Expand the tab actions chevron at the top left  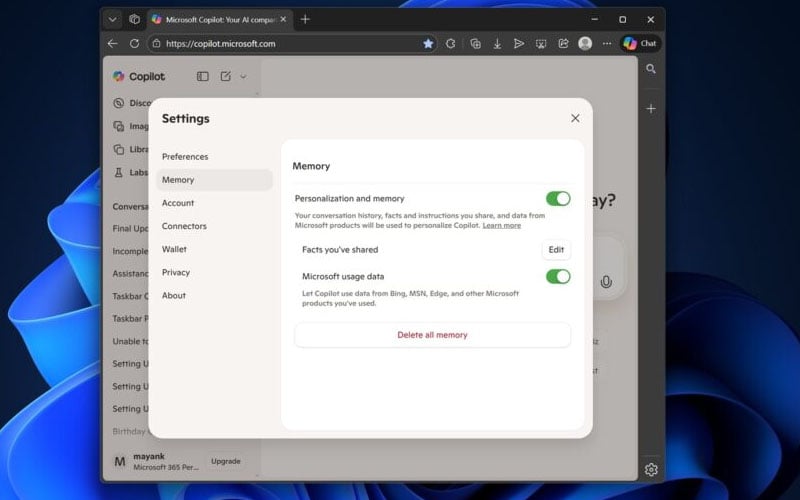(112, 19)
